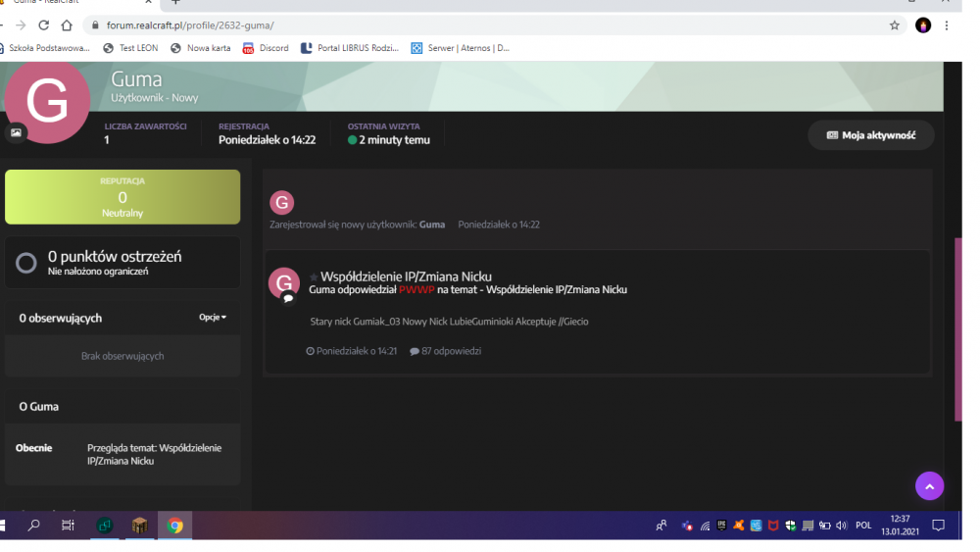Viewport: 980px width, 552px height.
Task: Click the Moja aktywność button
Action: point(870,135)
